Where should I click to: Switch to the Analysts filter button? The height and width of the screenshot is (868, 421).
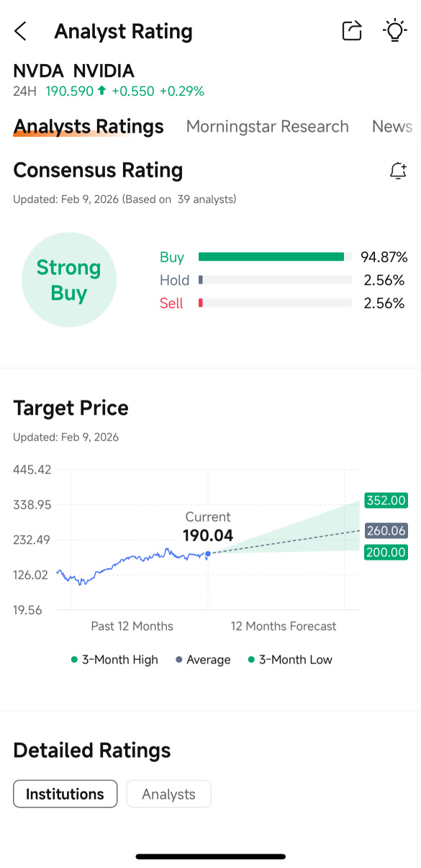pos(169,794)
